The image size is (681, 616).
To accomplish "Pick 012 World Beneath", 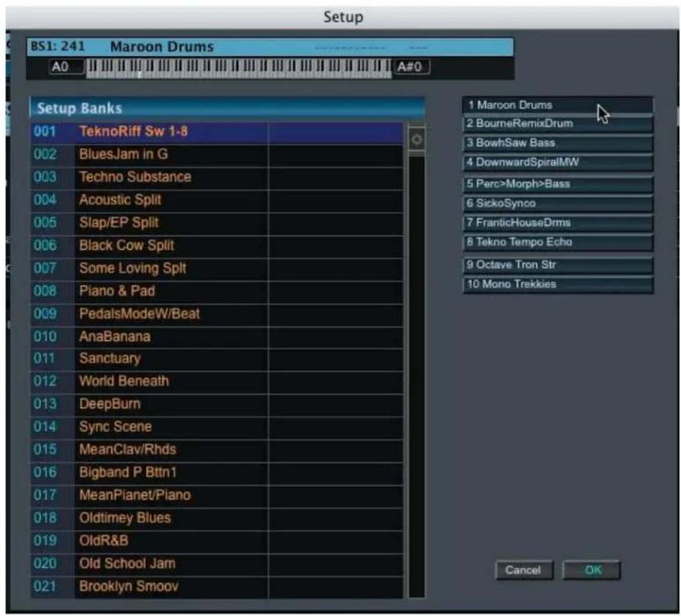I will coord(216,382).
